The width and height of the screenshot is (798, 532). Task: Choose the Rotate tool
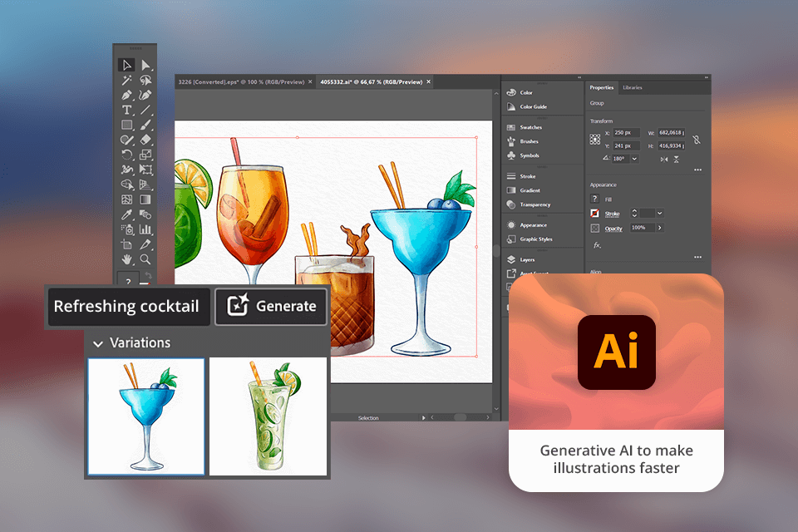coord(126,155)
